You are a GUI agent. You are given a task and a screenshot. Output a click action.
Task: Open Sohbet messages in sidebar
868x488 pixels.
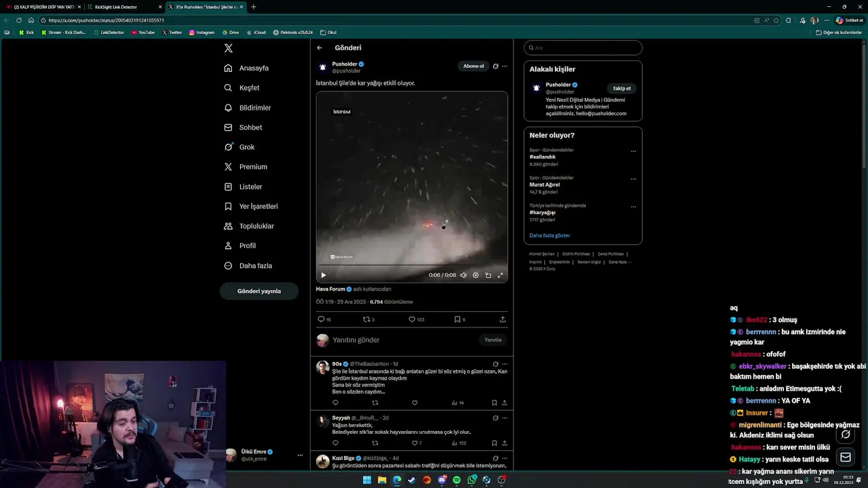[x=243, y=127]
